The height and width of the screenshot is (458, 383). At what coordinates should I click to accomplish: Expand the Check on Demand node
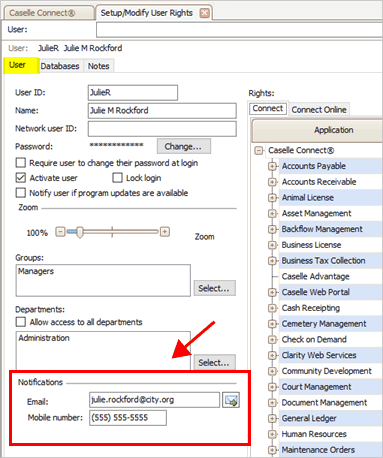272,340
